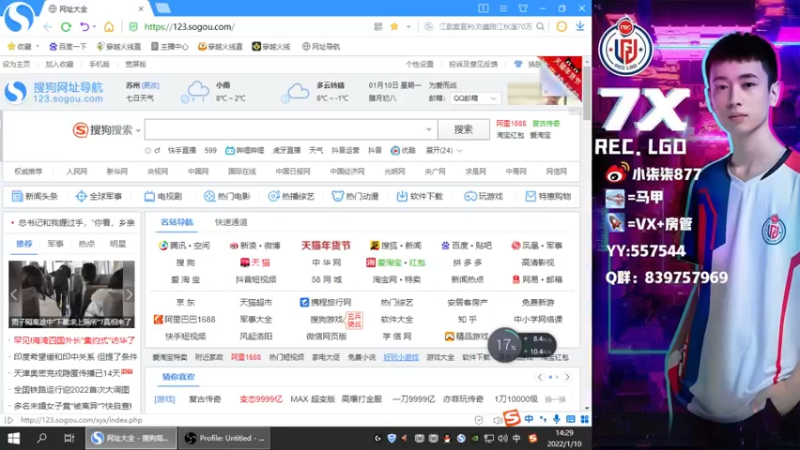This screenshot has height=450, width=800.
Task: Open 软件下载 category
Action: tap(419, 196)
